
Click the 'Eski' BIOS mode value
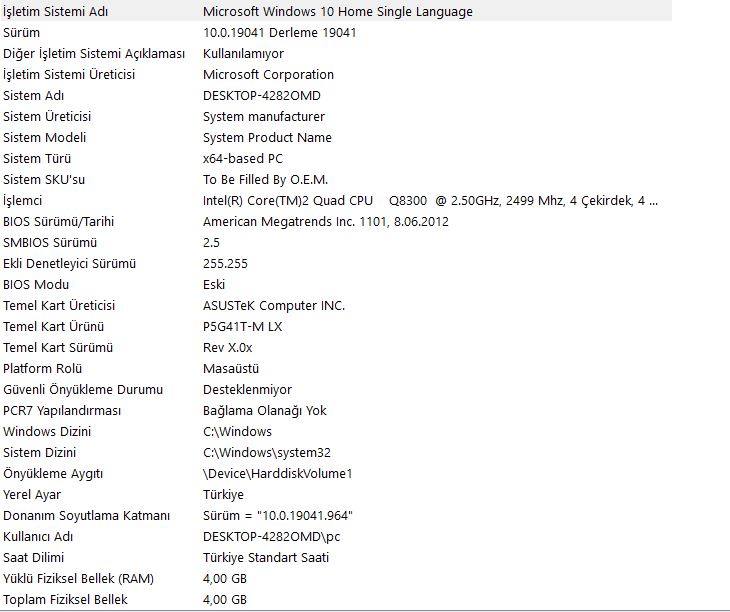coord(214,284)
